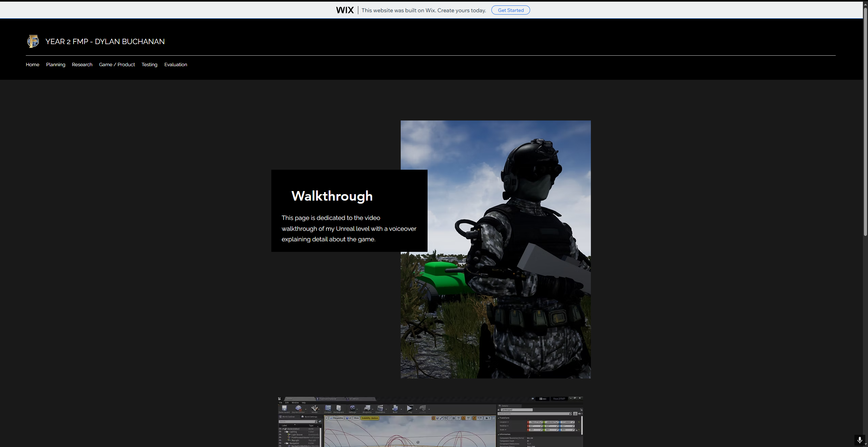Screen dimensions: 868x447
Task: Go to the Home page link
Action: pyautogui.click(x=33, y=64)
